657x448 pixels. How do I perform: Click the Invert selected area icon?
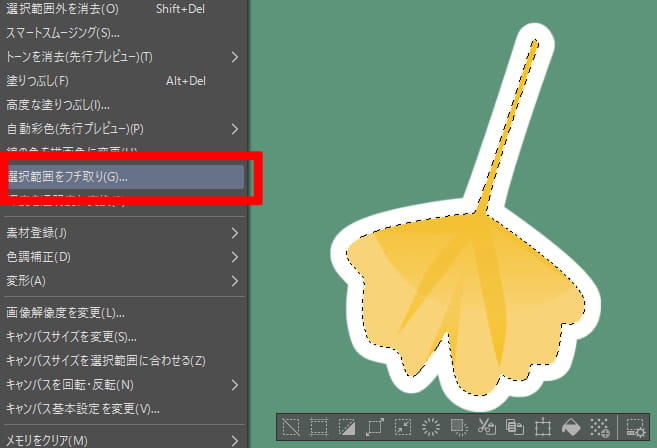coord(347,427)
